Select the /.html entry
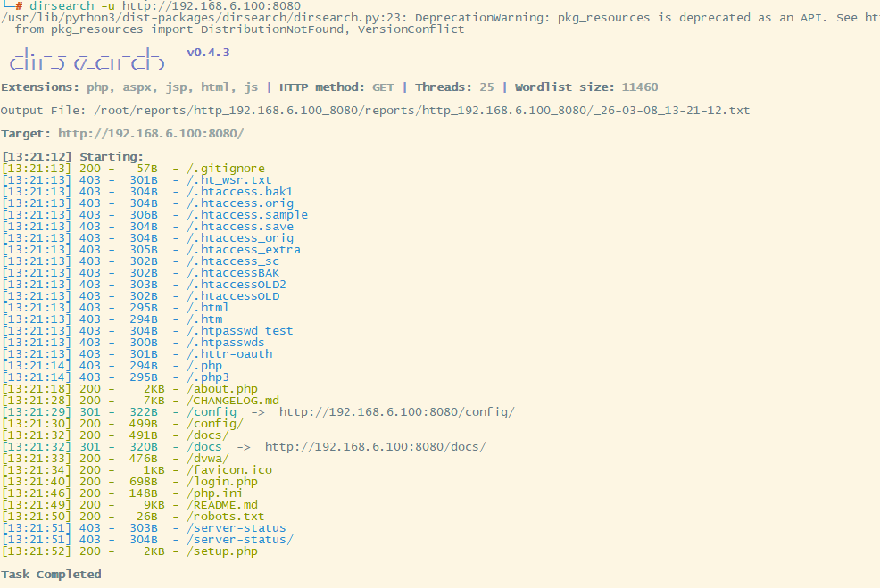 [x=208, y=308]
